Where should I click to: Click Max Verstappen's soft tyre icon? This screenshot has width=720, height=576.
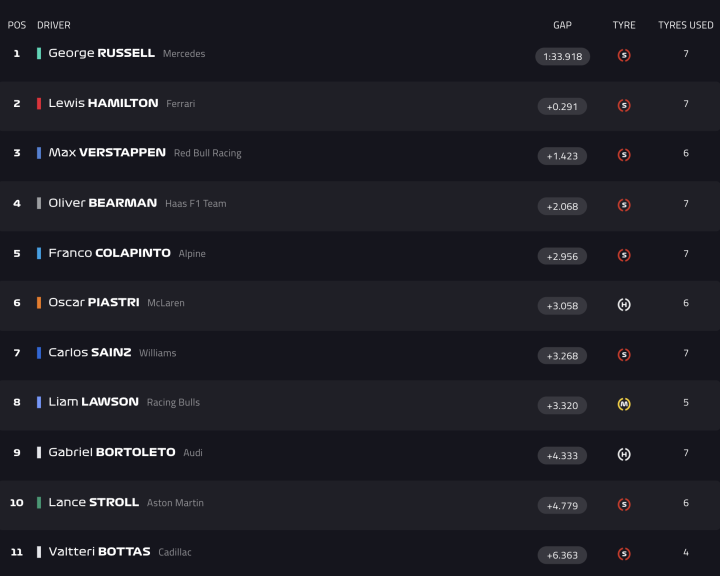tap(624, 155)
